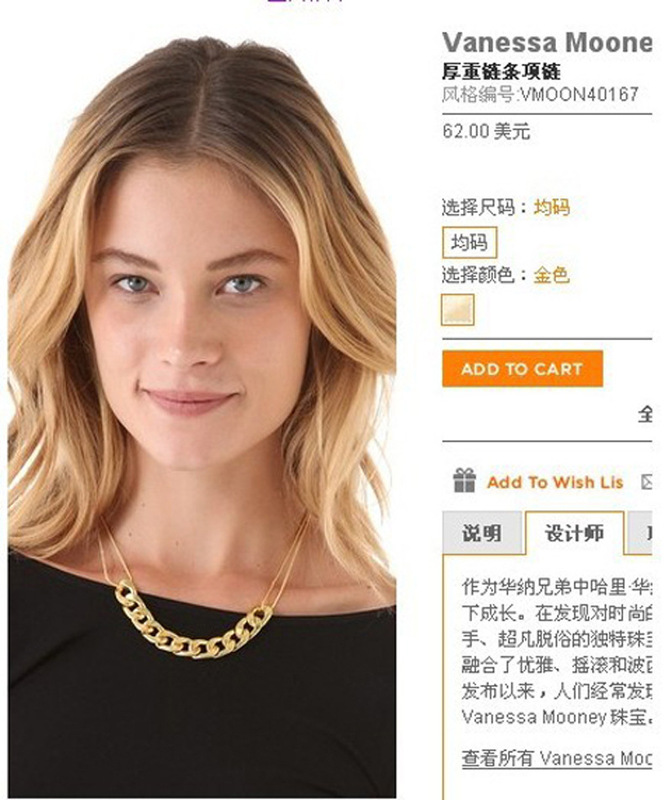This screenshot has width=672, height=800.
Task: Select the gold color swatch
Action: [458, 310]
